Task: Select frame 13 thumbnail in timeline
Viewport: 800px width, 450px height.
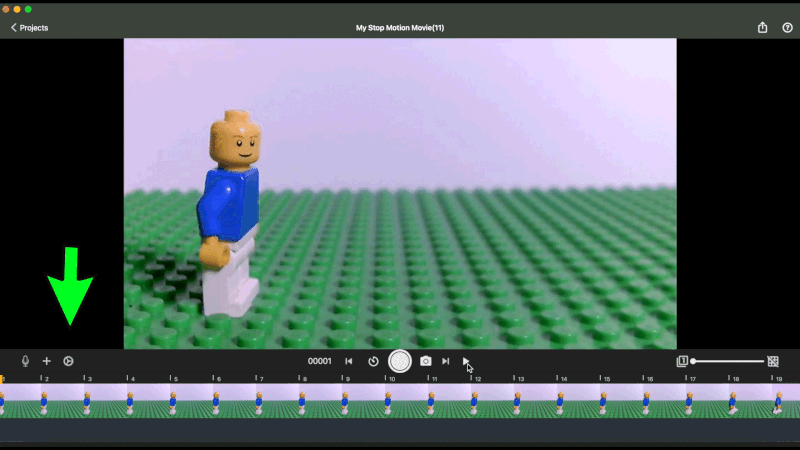Action: tap(535, 401)
